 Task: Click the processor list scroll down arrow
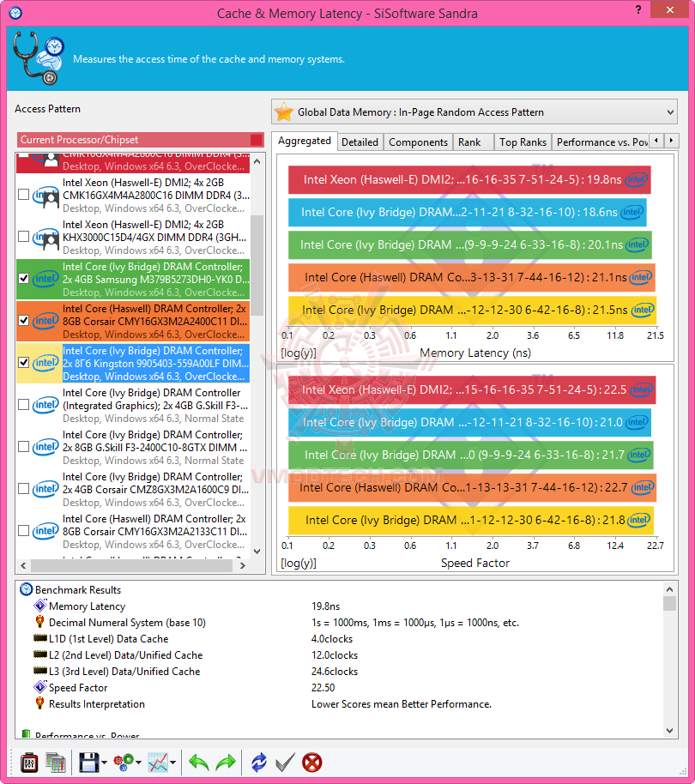click(x=257, y=552)
